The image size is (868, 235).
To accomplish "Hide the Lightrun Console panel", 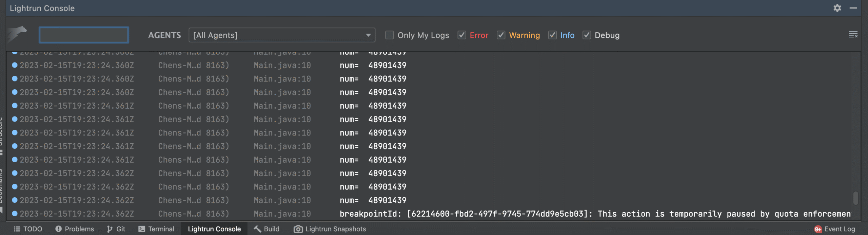I will (x=853, y=8).
